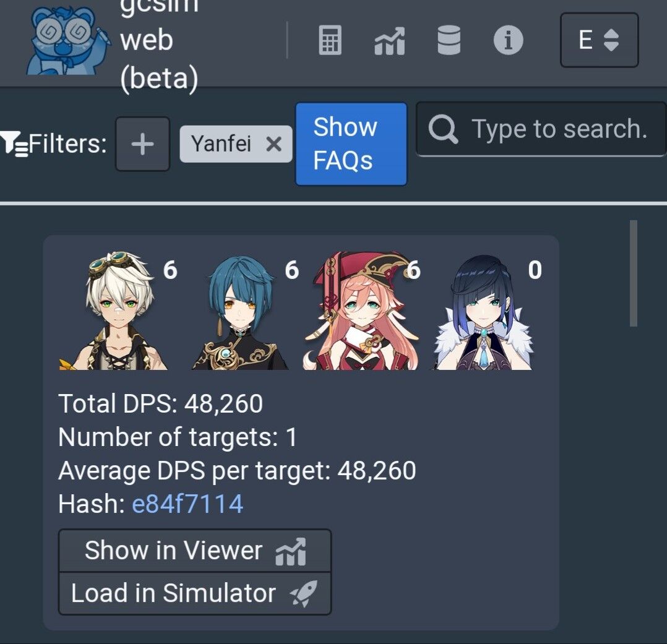667x644 pixels.
Task: Click the results list scrollbar
Action: pos(634,273)
